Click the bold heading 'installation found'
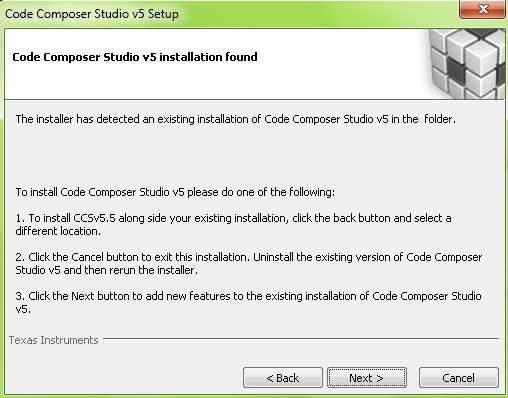The width and height of the screenshot is (508, 398). click(x=208, y=57)
